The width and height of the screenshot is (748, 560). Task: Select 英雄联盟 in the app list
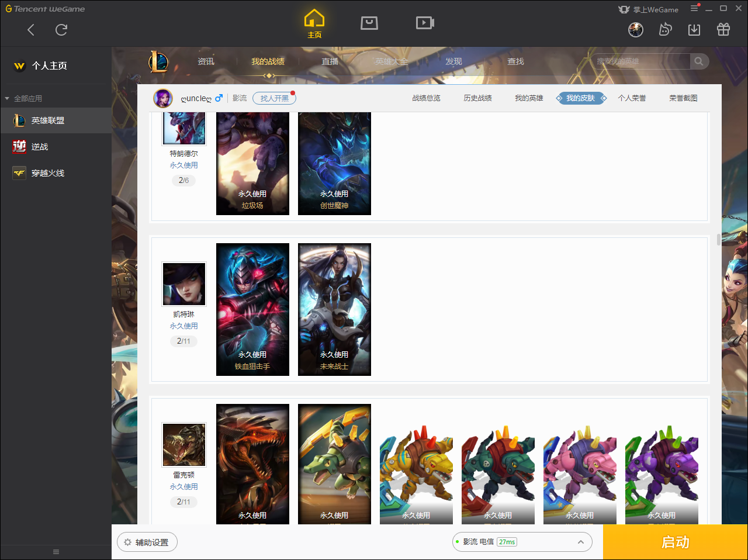pyautogui.click(x=56, y=120)
